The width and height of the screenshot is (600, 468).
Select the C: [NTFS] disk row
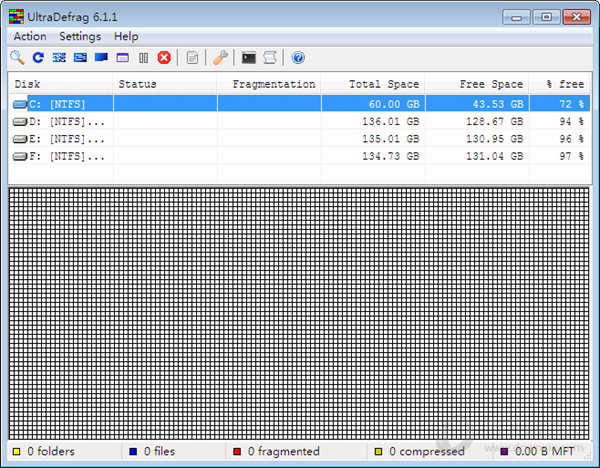[x=299, y=104]
